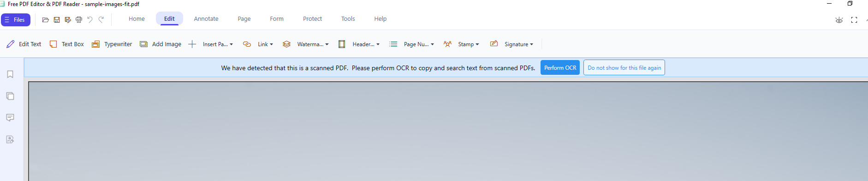The image size is (868, 181).
Task: Click the redo arrow icon
Action: tap(101, 19)
